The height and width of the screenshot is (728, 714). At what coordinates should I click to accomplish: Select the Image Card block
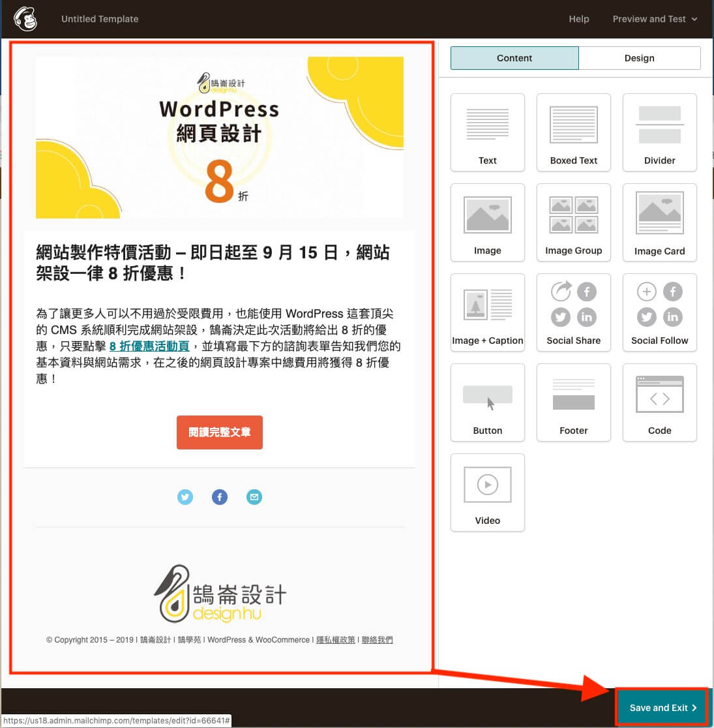(x=659, y=223)
